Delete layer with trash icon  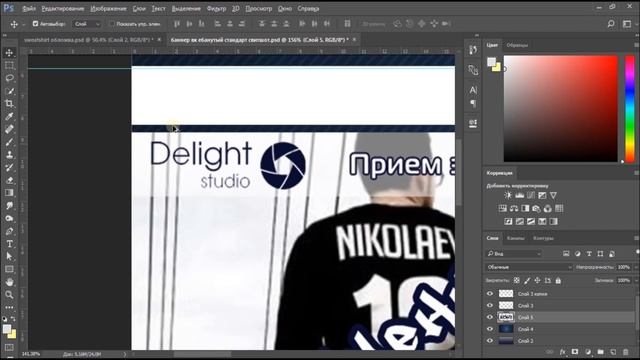click(626, 351)
